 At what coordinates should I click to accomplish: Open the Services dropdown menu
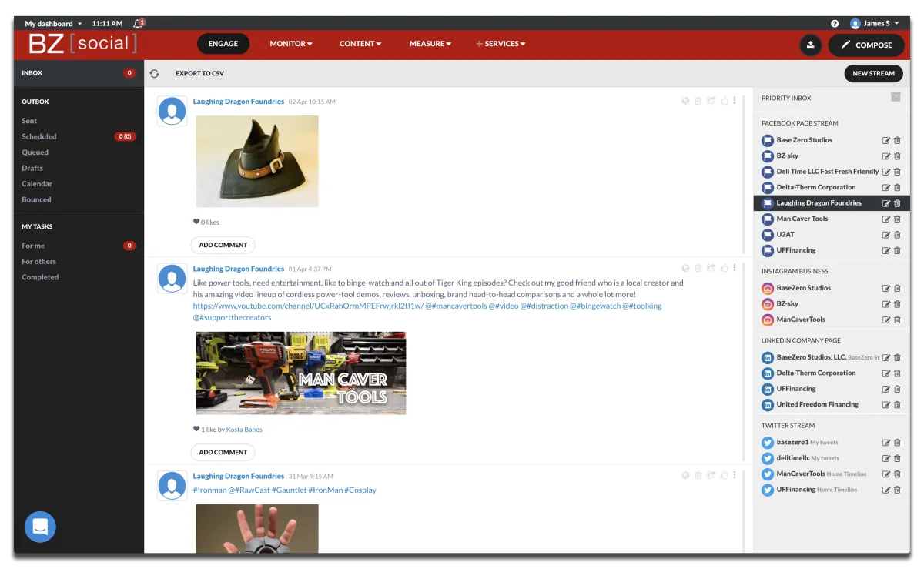500,44
